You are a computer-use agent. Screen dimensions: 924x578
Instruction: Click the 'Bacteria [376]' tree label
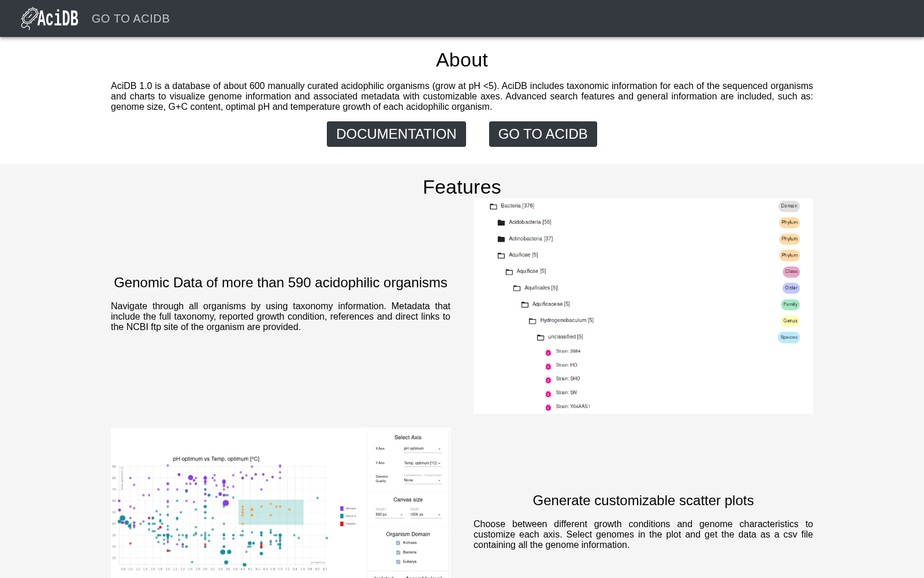[517, 206]
